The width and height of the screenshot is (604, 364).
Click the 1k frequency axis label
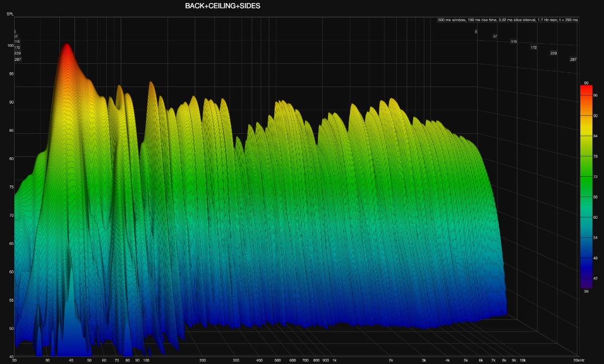(334, 360)
